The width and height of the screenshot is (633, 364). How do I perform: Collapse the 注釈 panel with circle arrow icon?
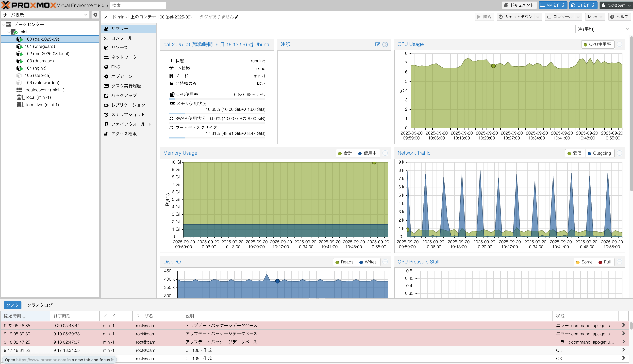(x=385, y=44)
